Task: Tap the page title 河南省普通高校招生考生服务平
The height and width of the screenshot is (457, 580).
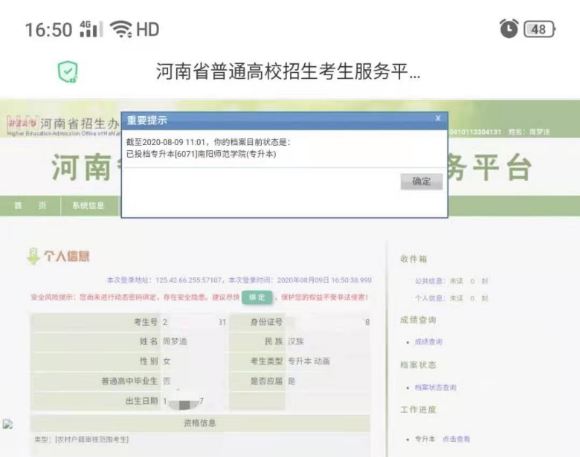Action: [x=288, y=71]
